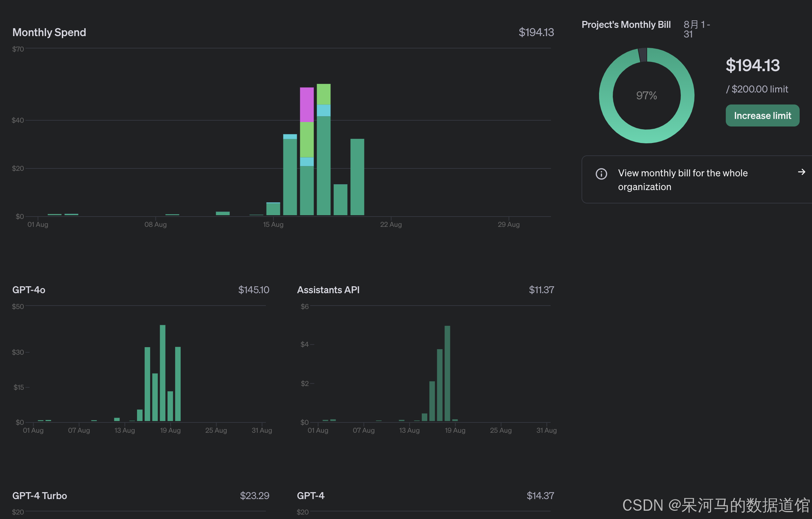This screenshot has height=519, width=812.
Task: Click the rightmost tall bar in Monthly Spend
Action: click(x=357, y=177)
